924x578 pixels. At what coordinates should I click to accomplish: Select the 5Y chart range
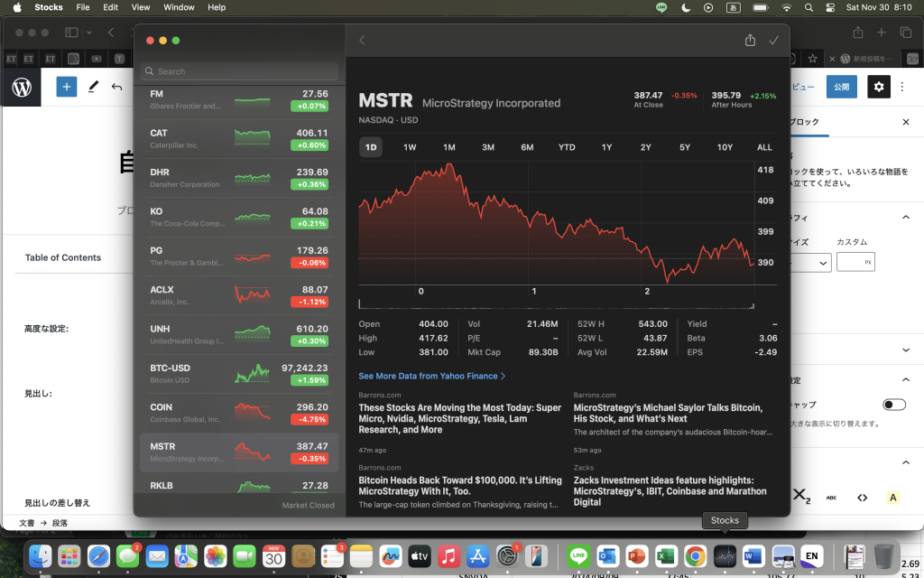pos(685,147)
